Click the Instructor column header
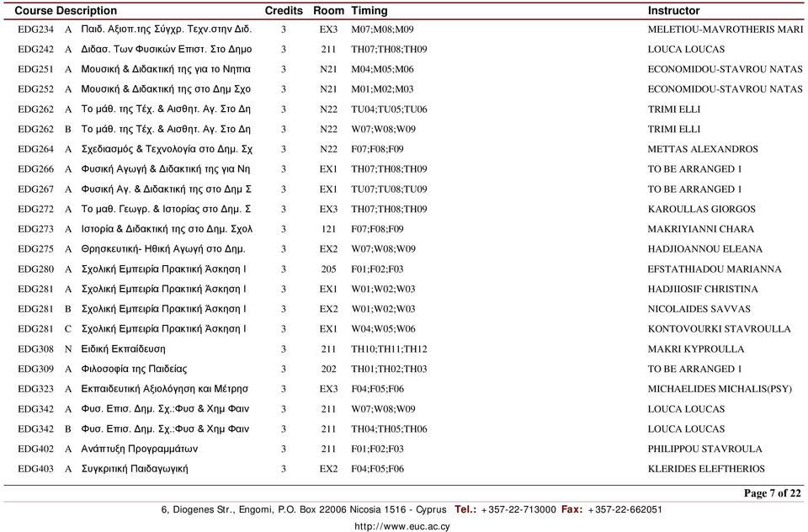 click(x=673, y=11)
